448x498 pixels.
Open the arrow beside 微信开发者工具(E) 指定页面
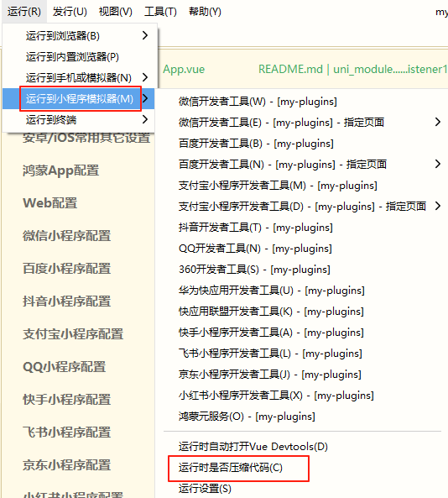[438, 122]
